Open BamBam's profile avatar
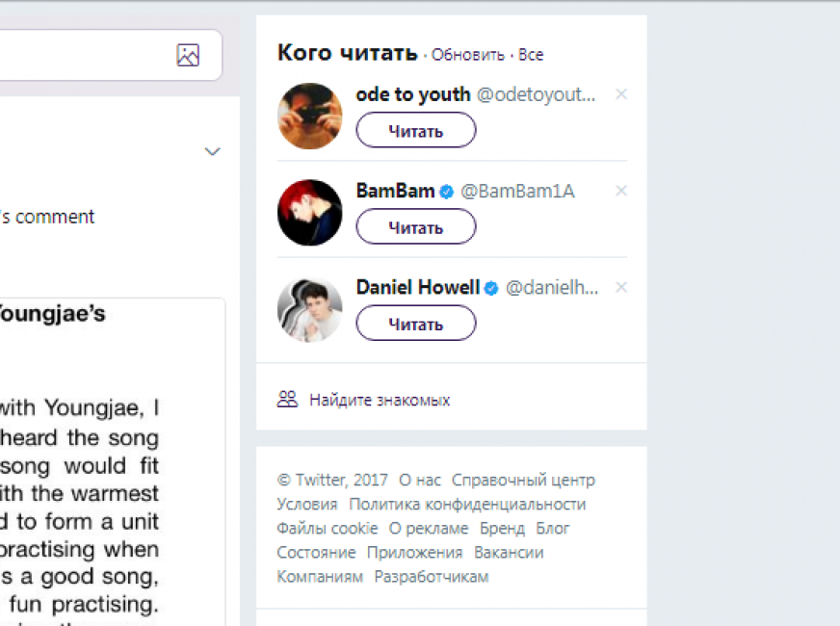840x626 pixels. tap(309, 213)
